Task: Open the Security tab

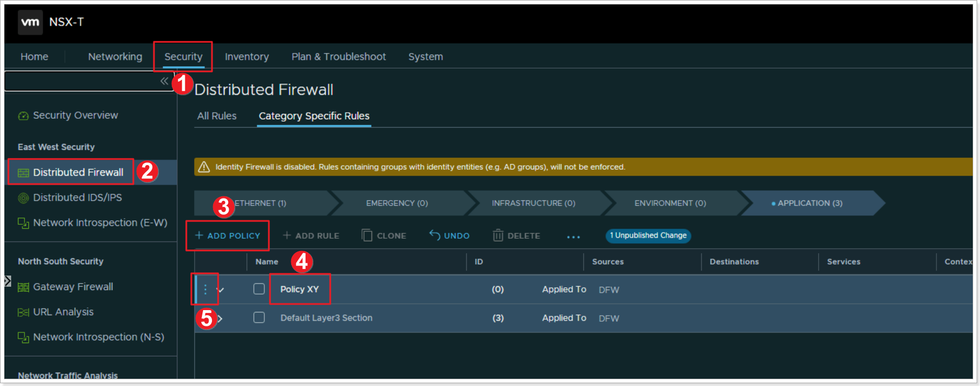Action: pyautogui.click(x=184, y=56)
